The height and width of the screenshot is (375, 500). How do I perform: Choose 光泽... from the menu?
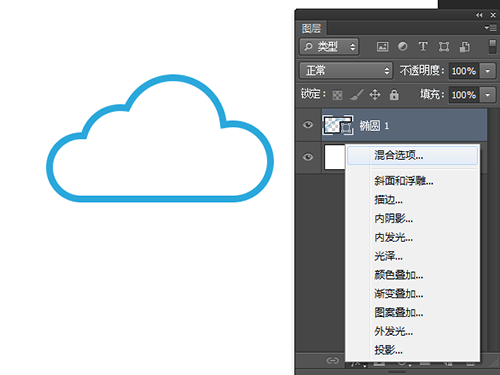tap(413, 256)
